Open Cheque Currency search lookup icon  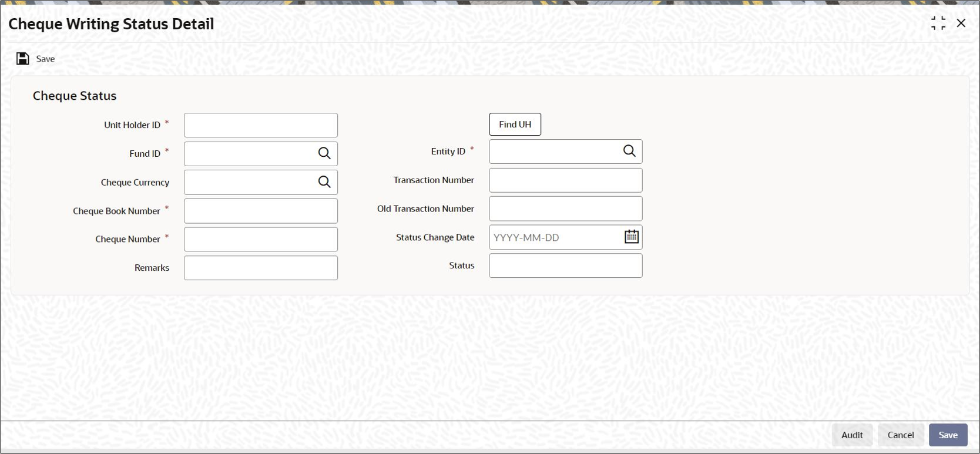click(x=324, y=182)
